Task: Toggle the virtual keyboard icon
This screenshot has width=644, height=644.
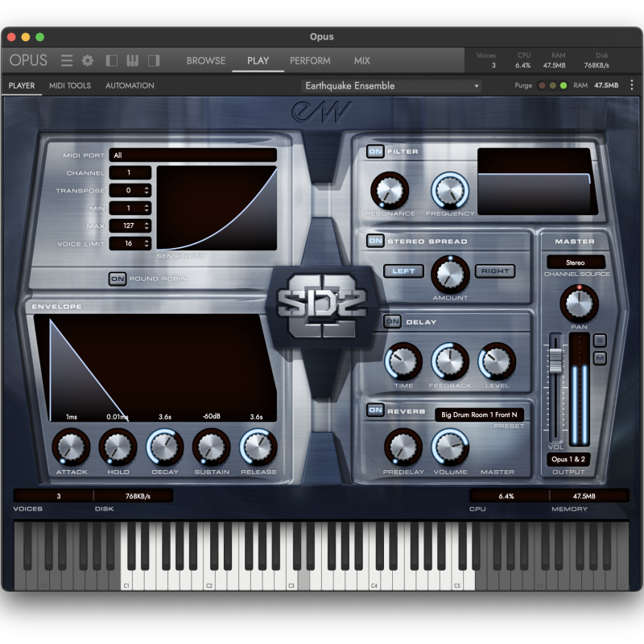Action: click(132, 61)
